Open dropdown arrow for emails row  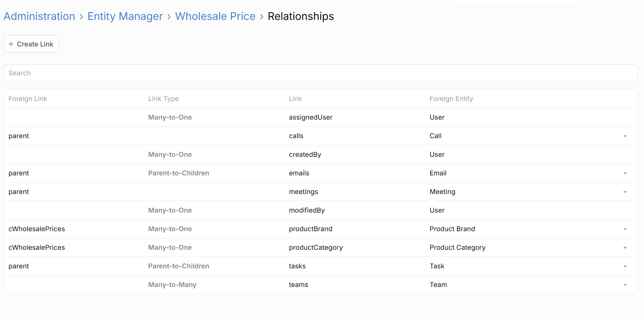click(x=625, y=173)
